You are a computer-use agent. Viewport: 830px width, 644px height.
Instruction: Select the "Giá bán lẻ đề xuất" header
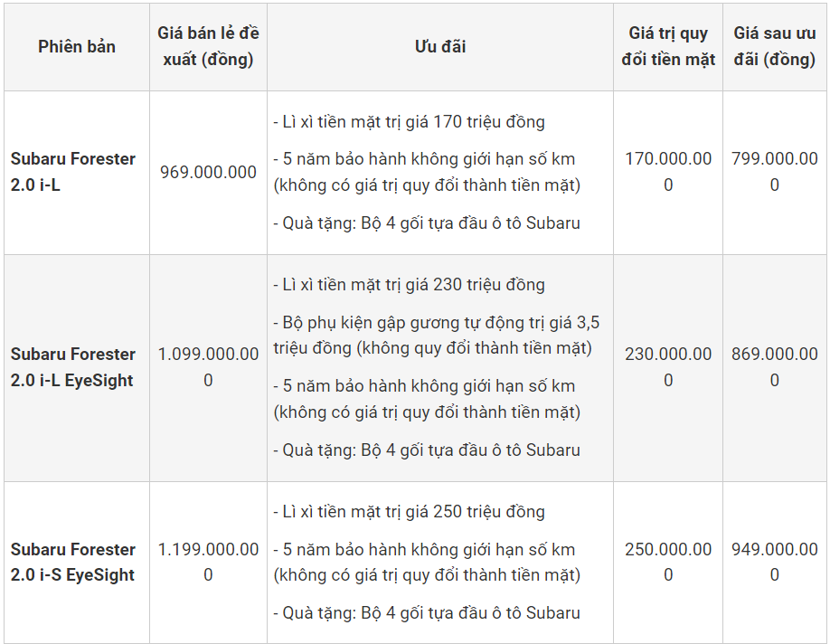[x=208, y=46]
